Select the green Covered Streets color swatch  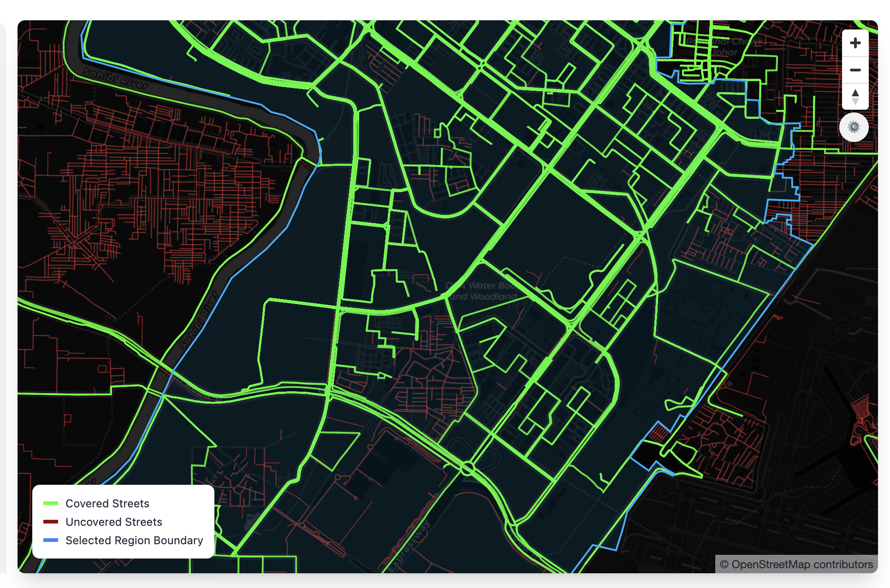tap(51, 503)
